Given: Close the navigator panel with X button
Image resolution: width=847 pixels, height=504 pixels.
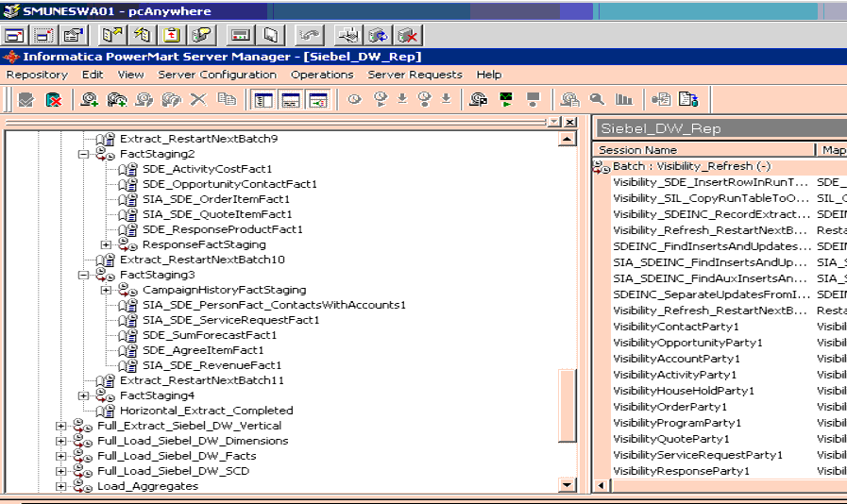Looking at the screenshot, I should 570,122.
